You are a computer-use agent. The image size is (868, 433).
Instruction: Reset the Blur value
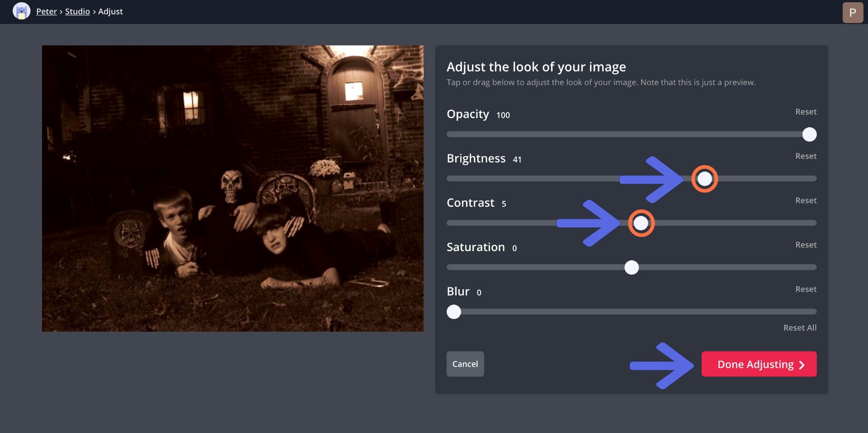pos(806,289)
